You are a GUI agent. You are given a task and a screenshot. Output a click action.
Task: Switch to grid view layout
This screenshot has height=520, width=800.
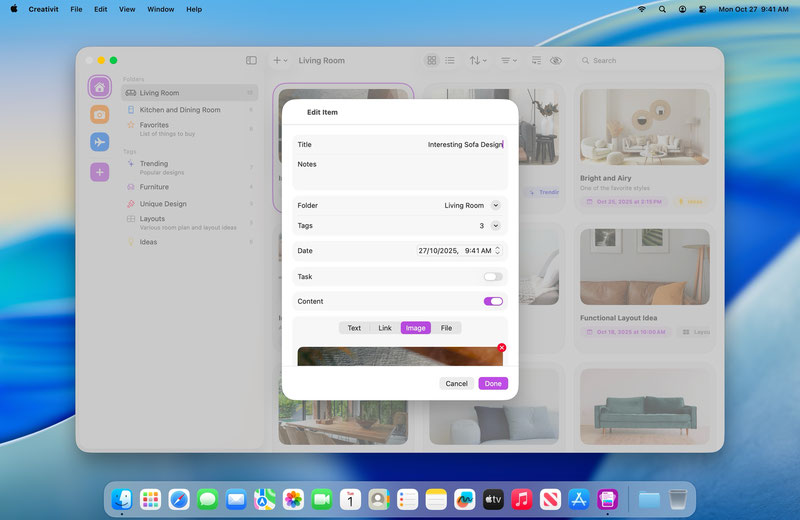tap(432, 61)
